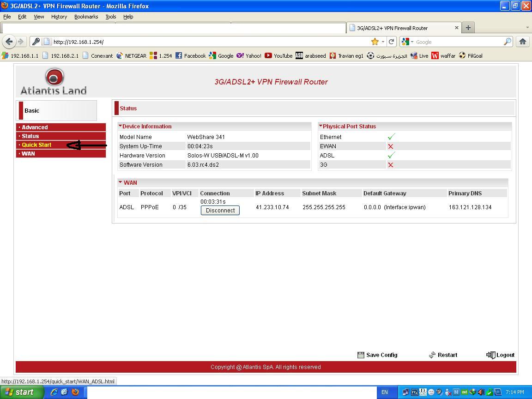This screenshot has width=532, height=399.
Task: Open the Help menu
Action: click(128, 17)
